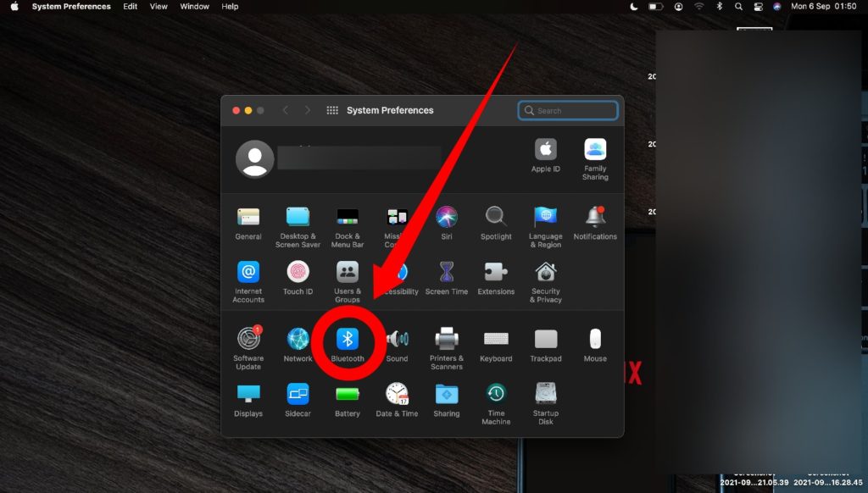The image size is (868, 493).
Task: Open the Edit menu
Action: click(x=130, y=7)
